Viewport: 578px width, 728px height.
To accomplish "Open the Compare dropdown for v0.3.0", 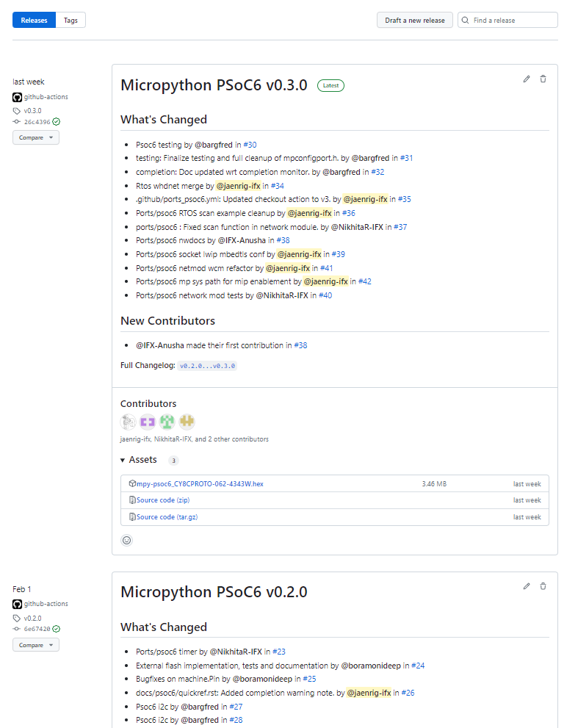I will [x=36, y=137].
